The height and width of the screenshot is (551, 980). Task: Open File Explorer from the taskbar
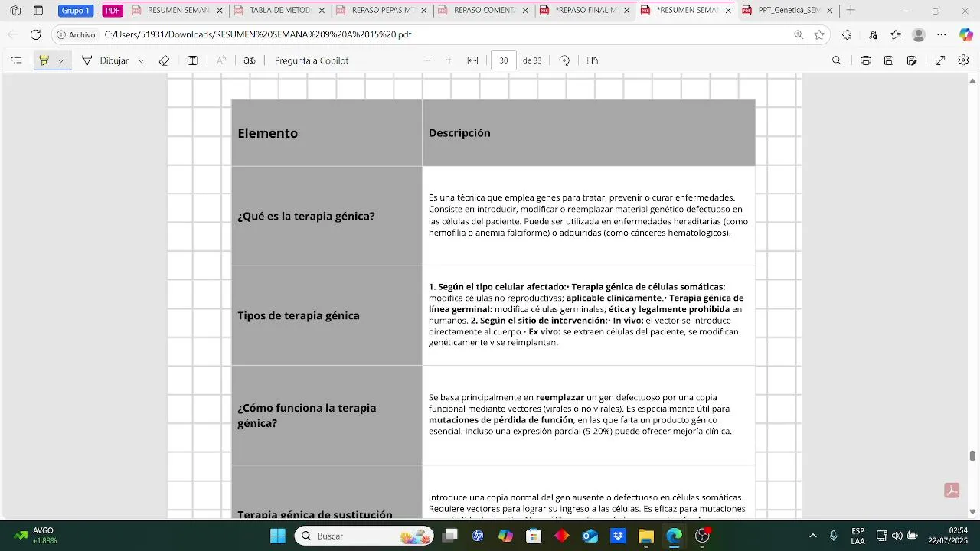[645, 536]
